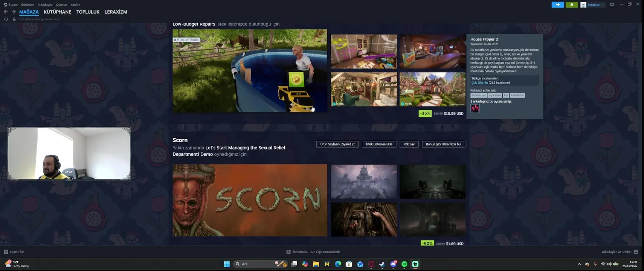644x271 pixels.
Task: Open House Flipper 2 cottage garden screenshot
Action: point(432,89)
